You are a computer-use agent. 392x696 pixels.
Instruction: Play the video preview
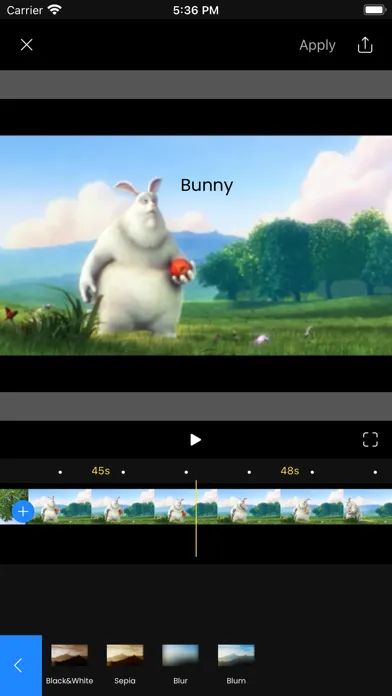pyautogui.click(x=195, y=439)
